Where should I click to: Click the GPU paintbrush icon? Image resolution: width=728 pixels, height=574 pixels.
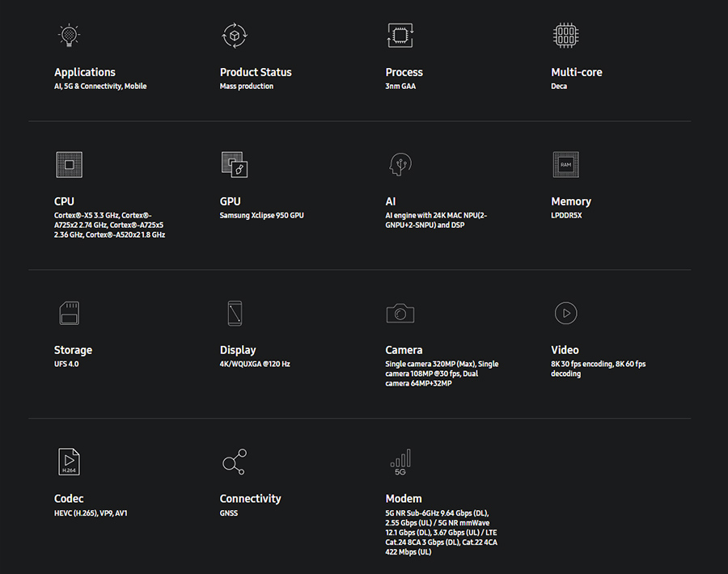235,165
